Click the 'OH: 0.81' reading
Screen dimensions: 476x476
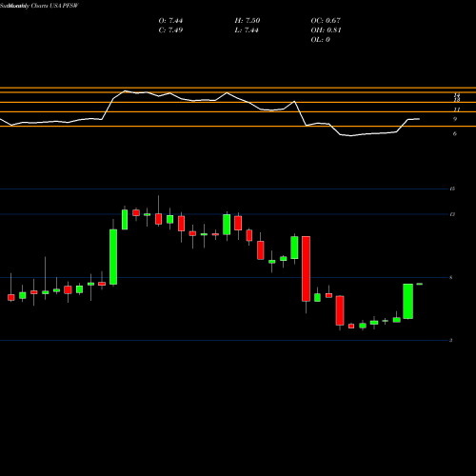tap(327, 30)
